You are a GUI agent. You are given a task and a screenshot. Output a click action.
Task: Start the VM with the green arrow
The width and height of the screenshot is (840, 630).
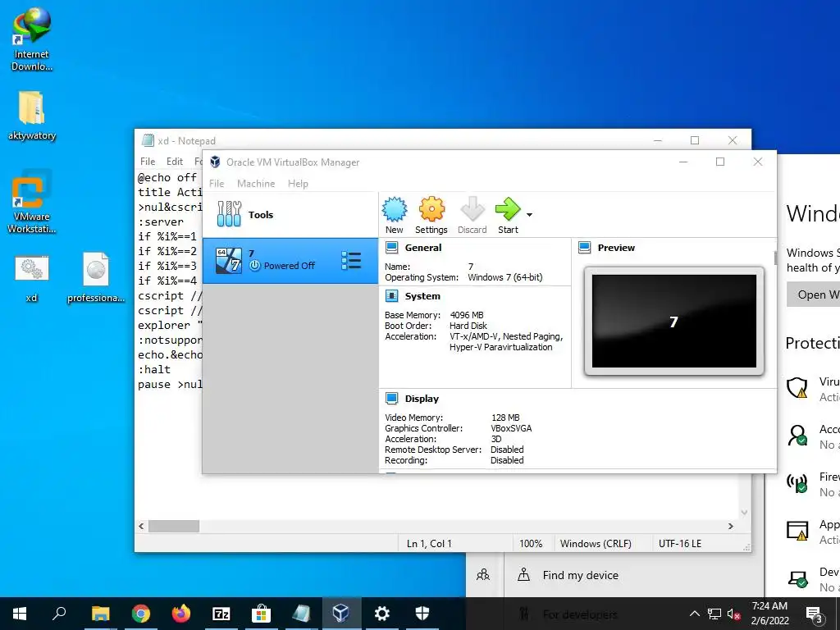[507, 209]
